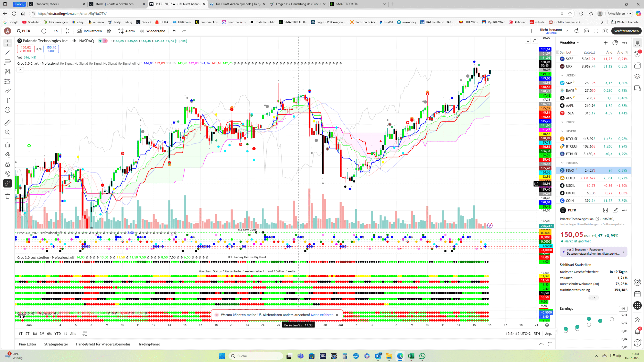Open the Pine Editor tab
Viewport: 644px width, 362px height.
pos(28,344)
